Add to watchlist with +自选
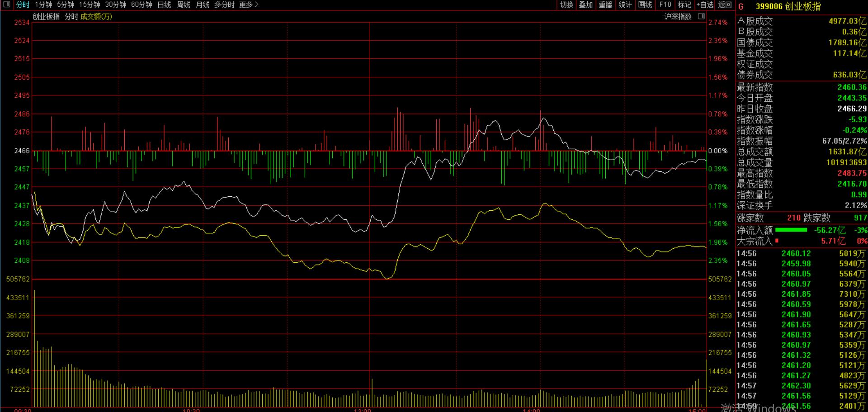The height and width of the screenshot is (412, 868). (x=705, y=5)
